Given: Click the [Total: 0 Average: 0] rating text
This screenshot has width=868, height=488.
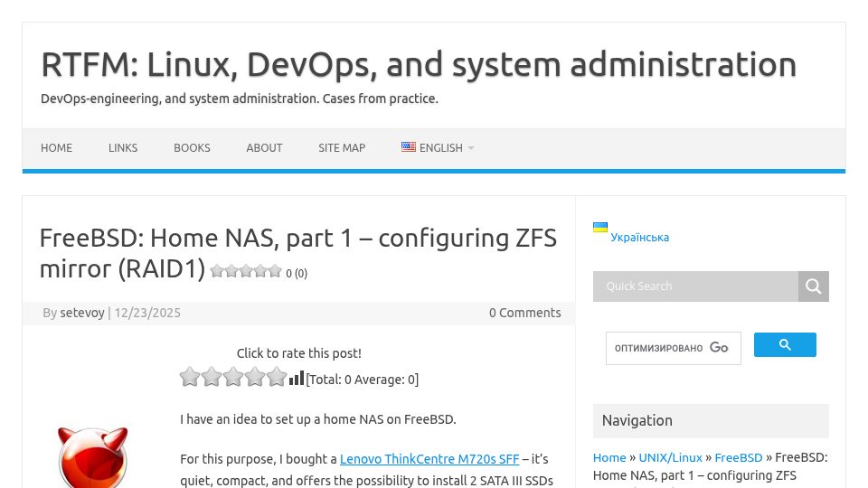Looking at the screenshot, I should pos(362,380).
